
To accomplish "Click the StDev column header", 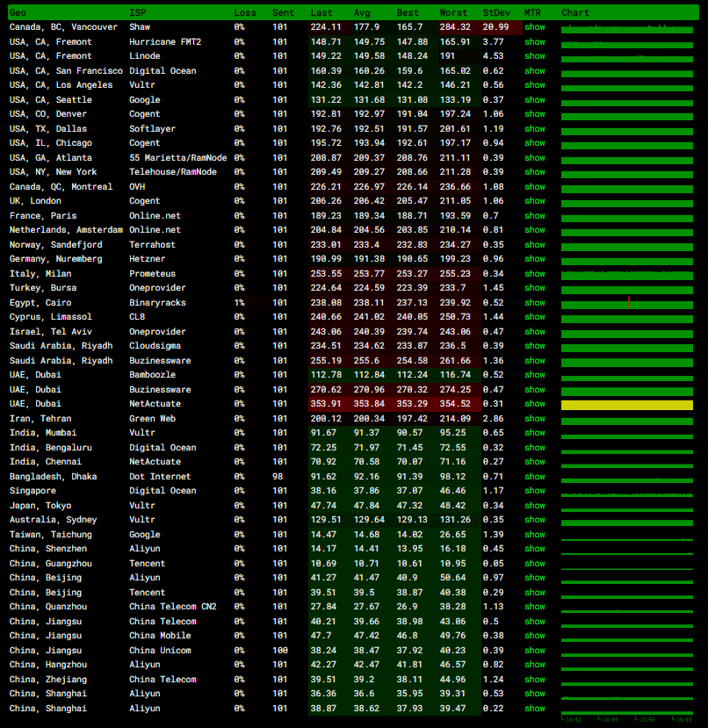I will point(496,12).
